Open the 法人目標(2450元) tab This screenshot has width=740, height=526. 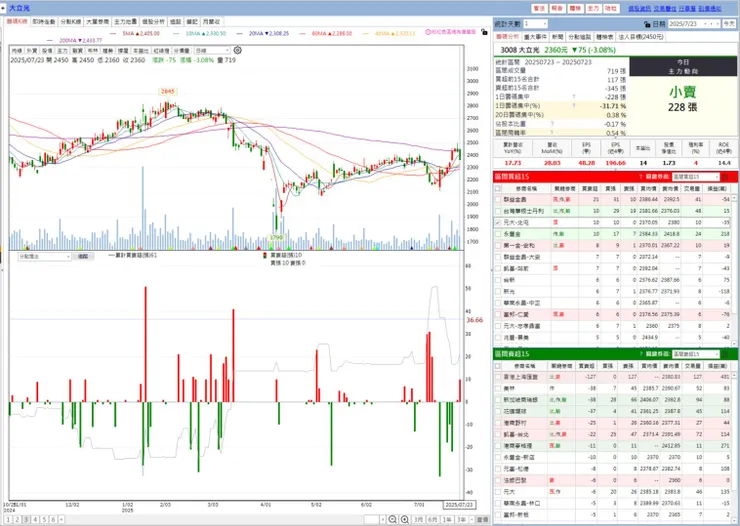point(640,37)
